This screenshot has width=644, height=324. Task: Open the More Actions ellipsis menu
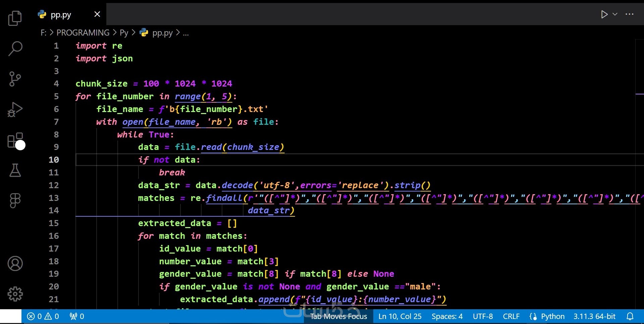(x=630, y=14)
